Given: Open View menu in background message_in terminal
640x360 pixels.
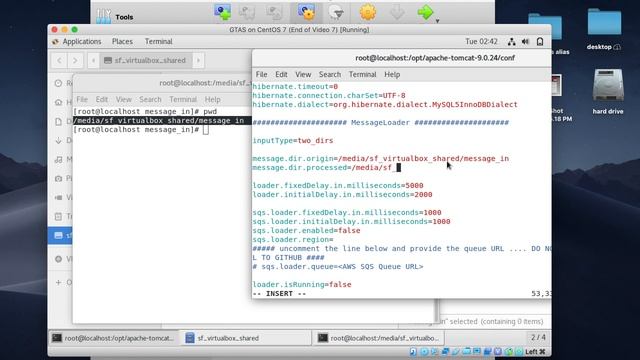Looking at the screenshot, I should [124, 100].
